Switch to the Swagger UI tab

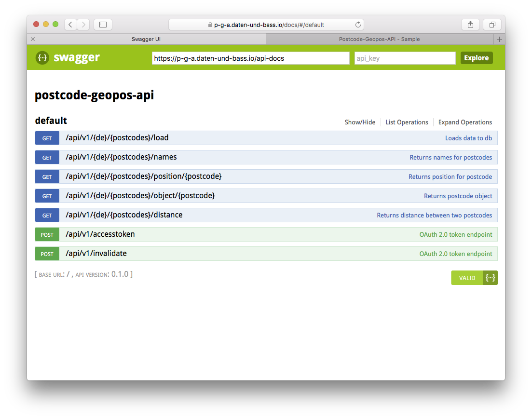(146, 39)
